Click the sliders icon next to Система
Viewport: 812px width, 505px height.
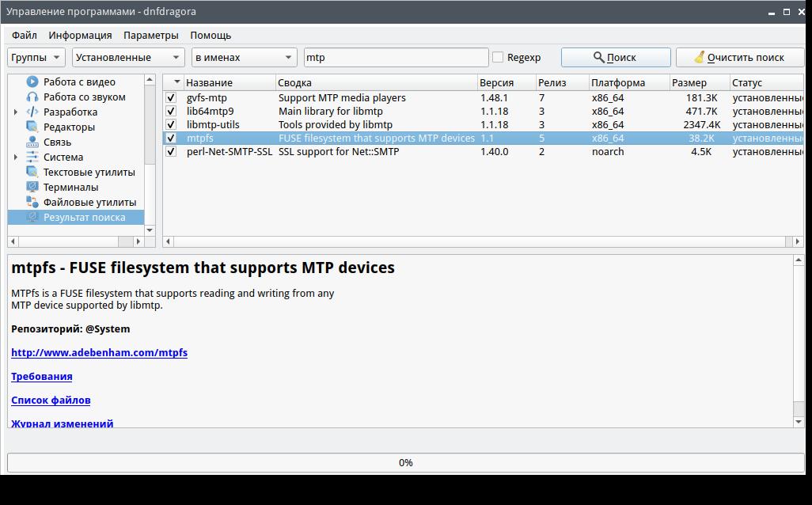32,157
